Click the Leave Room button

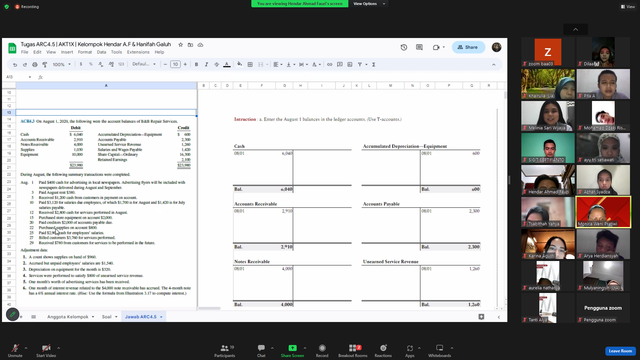[x=620, y=351]
